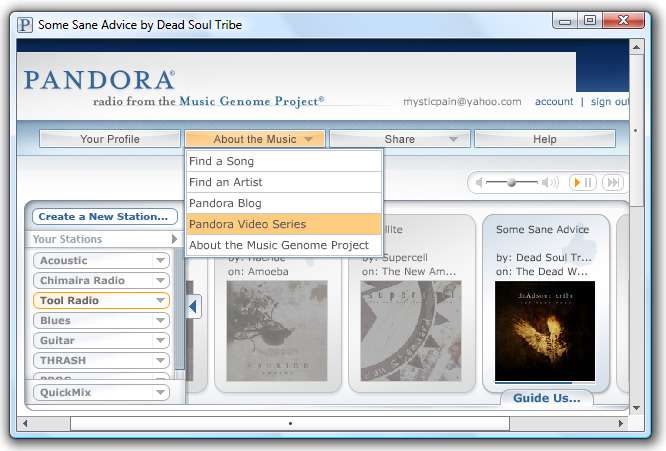Viewport: 666px width, 451px height.
Task: Click the volume slider knob
Action: click(x=512, y=182)
